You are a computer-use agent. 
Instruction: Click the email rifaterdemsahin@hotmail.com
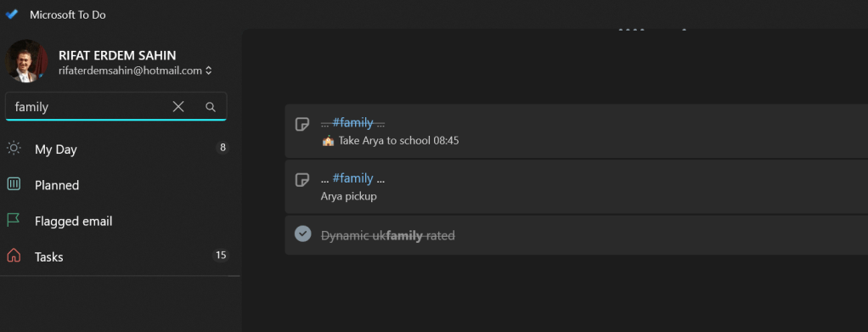point(130,70)
